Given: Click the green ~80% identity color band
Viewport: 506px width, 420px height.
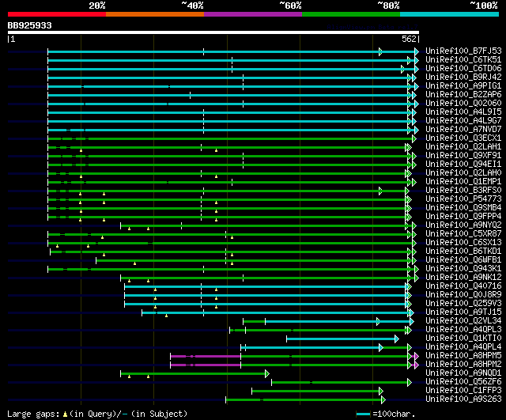Looking at the screenshot, I should point(351,14).
